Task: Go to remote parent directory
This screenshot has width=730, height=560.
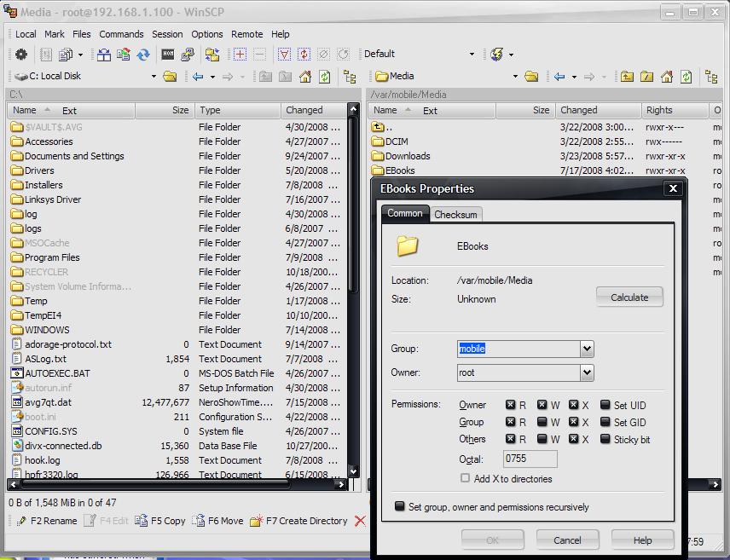Action: tap(627, 77)
